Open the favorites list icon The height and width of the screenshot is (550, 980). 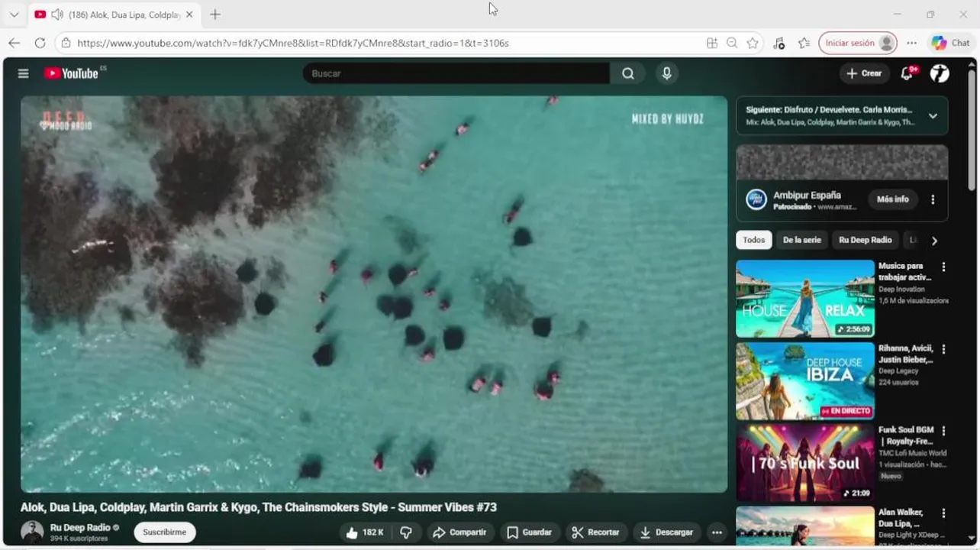[x=804, y=43]
